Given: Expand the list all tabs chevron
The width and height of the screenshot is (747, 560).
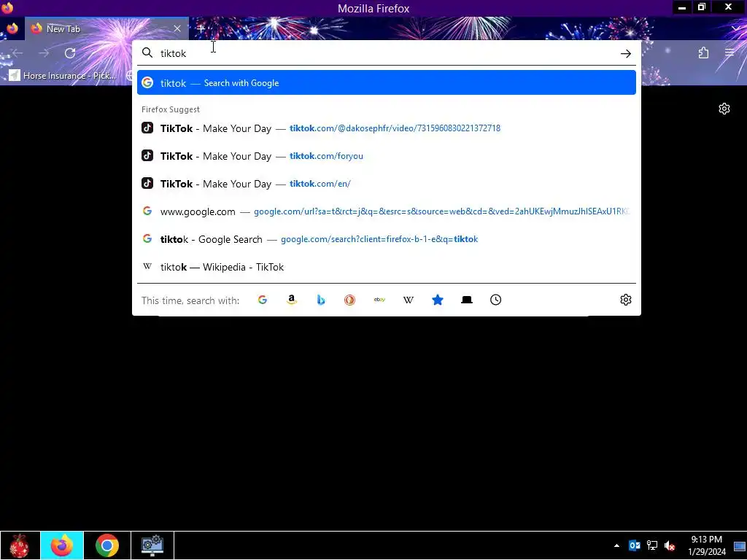Looking at the screenshot, I should 735,29.
